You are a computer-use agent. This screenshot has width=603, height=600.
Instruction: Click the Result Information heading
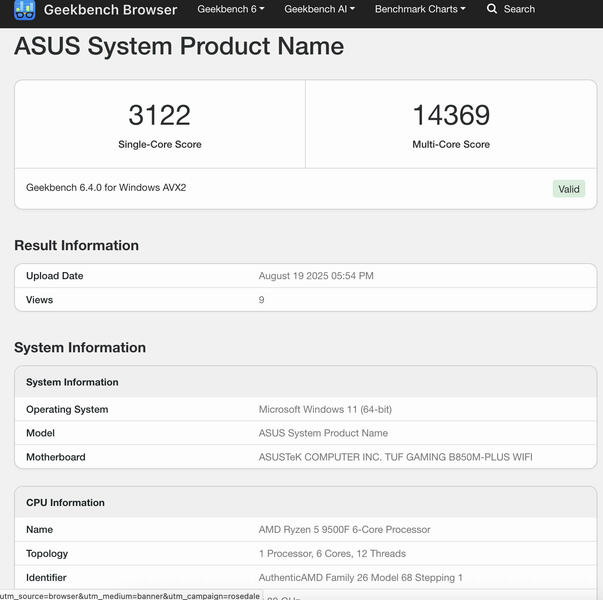(77, 245)
